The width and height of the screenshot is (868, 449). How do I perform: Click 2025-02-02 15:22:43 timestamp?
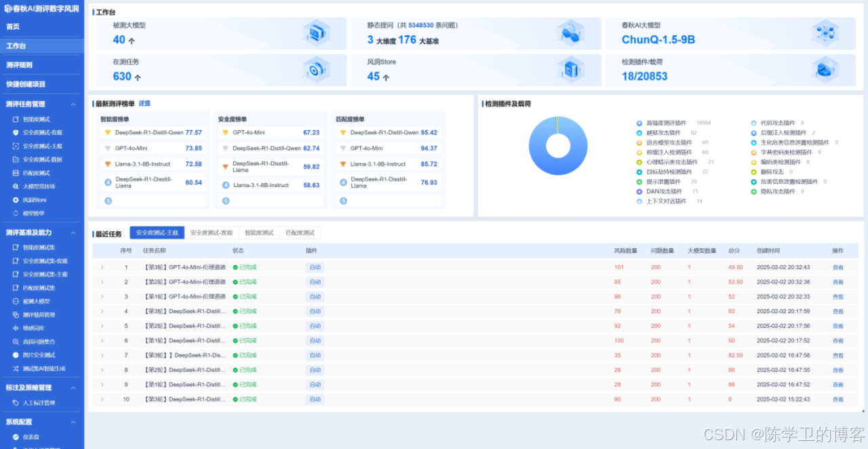783,399
